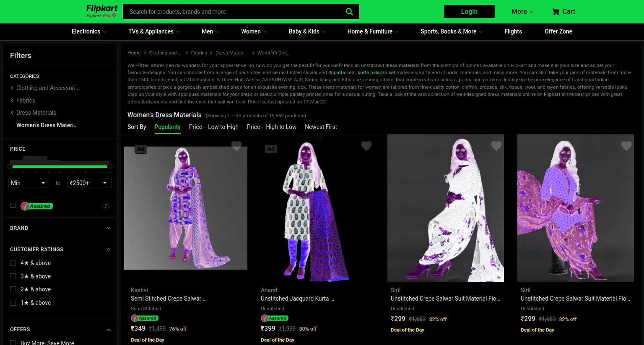The width and height of the screenshot is (644, 345).
Task: Open Kashvi salwar product image
Action: [186, 208]
